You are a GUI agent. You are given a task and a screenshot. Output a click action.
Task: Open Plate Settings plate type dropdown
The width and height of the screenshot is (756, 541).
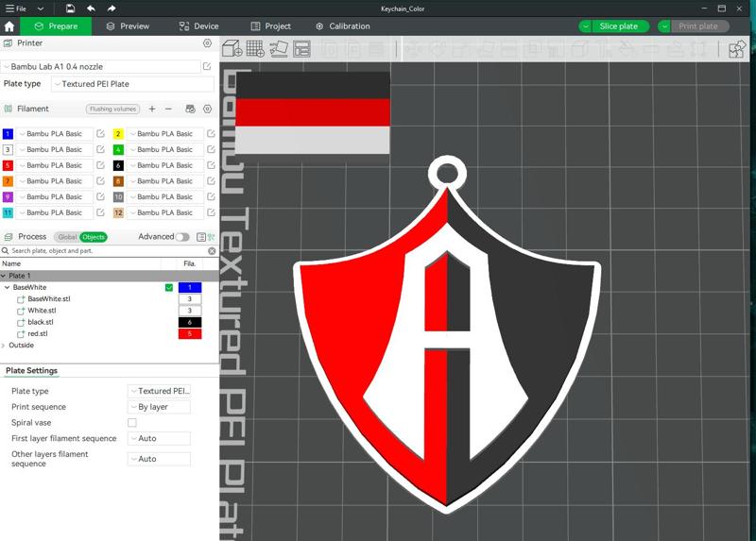(x=159, y=391)
